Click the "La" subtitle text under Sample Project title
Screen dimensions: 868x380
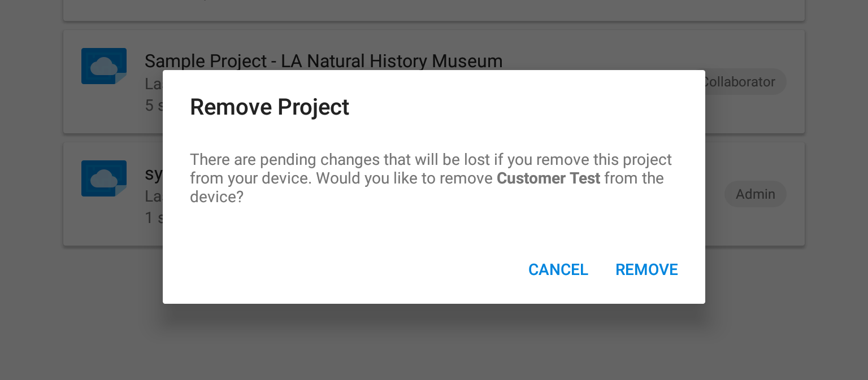(154, 84)
